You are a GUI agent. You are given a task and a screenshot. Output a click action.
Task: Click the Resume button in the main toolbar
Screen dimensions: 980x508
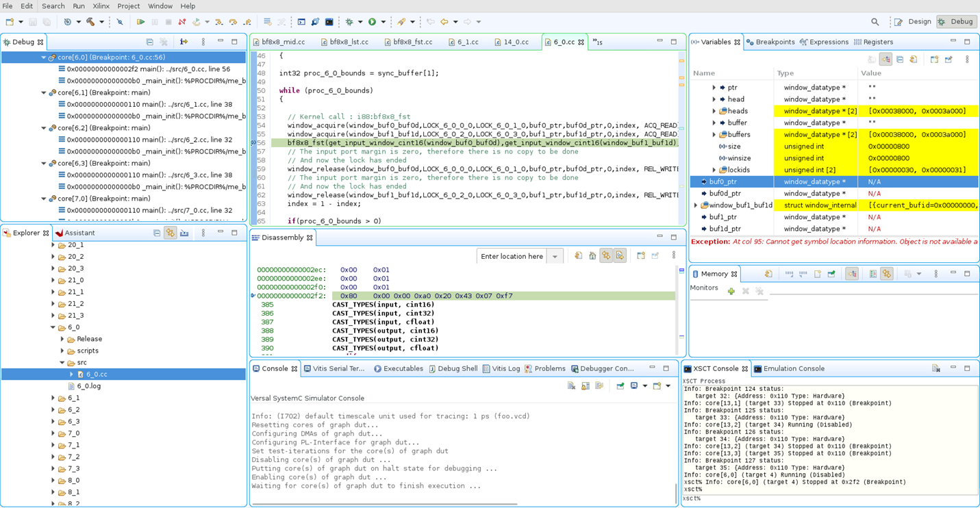140,22
